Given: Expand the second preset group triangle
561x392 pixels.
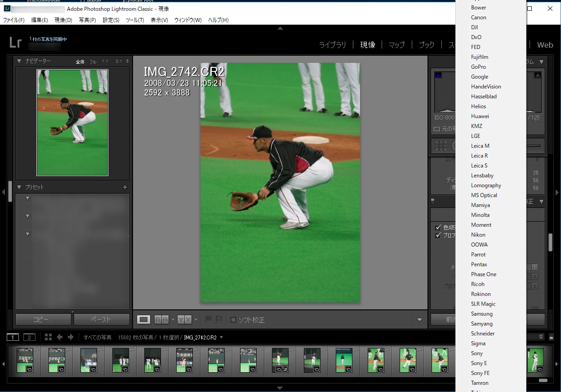Looking at the screenshot, I should click(x=27, y=216).
